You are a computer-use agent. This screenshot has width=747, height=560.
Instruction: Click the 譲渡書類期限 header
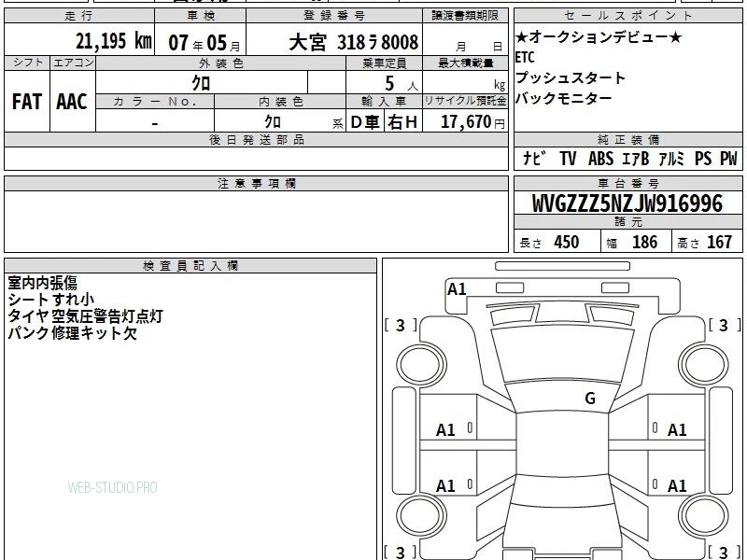click(465, 16)
